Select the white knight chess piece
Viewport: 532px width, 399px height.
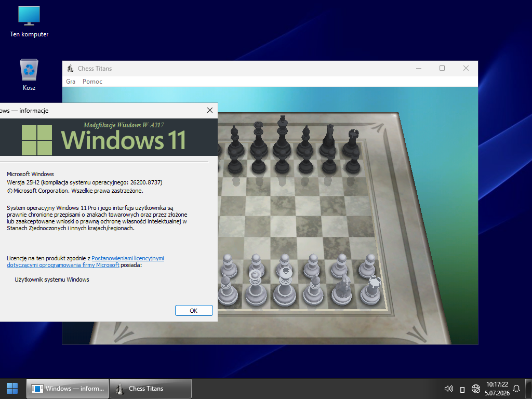pos(343,289)
